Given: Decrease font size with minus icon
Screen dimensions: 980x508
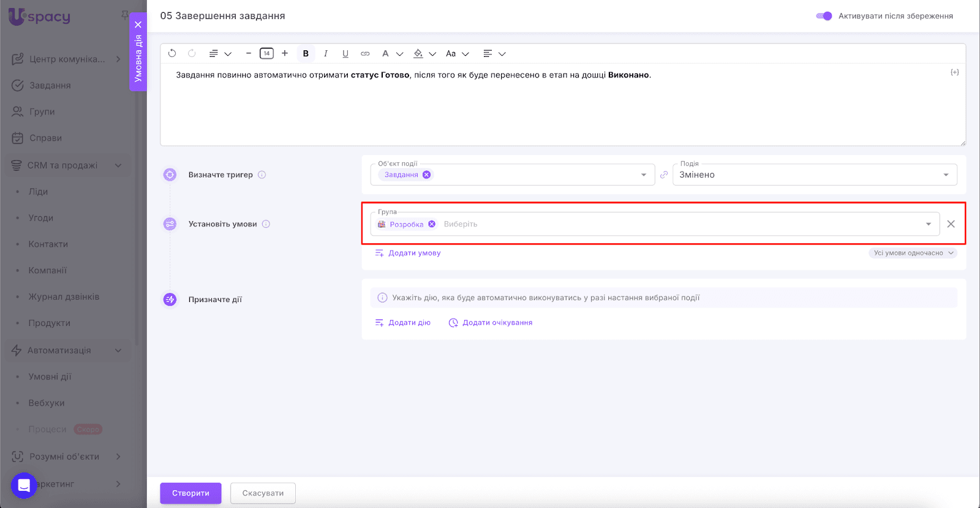Looking at the screenshot, I should tap(248, 53).
